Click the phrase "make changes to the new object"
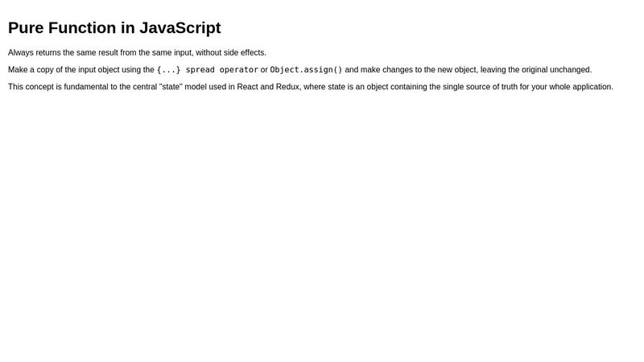Screen dimensions: 644x362 (418, 70)
